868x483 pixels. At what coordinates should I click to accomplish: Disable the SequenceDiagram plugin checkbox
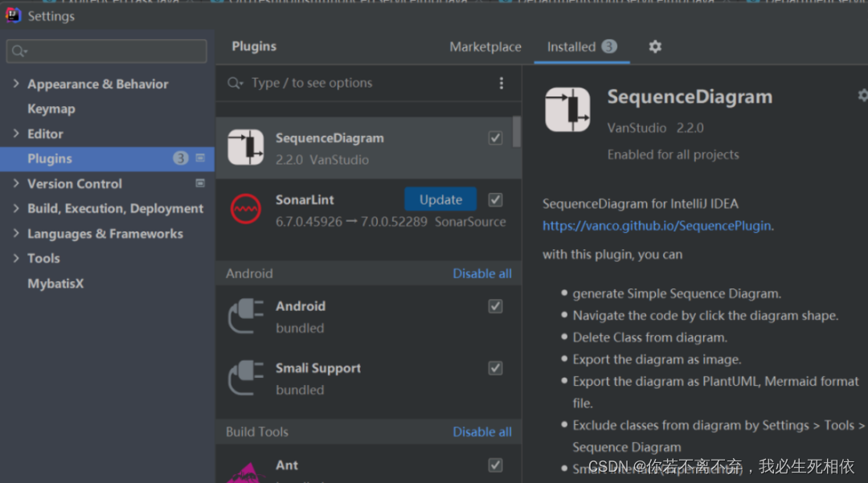coord(495,137)
